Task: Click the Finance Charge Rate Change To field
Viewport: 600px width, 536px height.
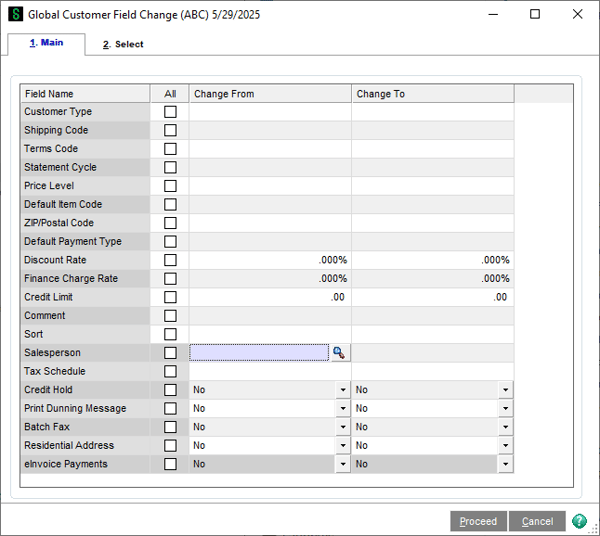Action: click(x=432, y=279)
